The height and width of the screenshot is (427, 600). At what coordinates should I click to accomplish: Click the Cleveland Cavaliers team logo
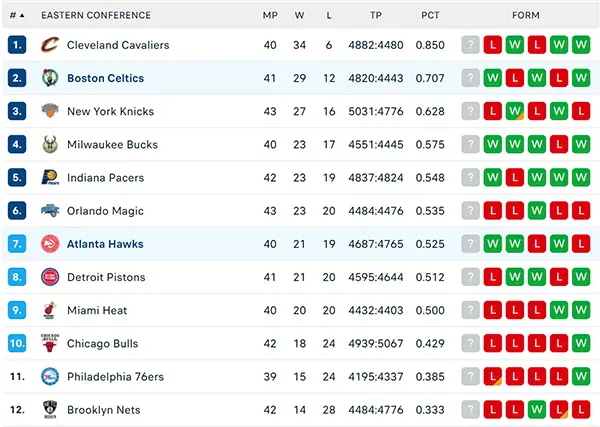pos(50,45)
